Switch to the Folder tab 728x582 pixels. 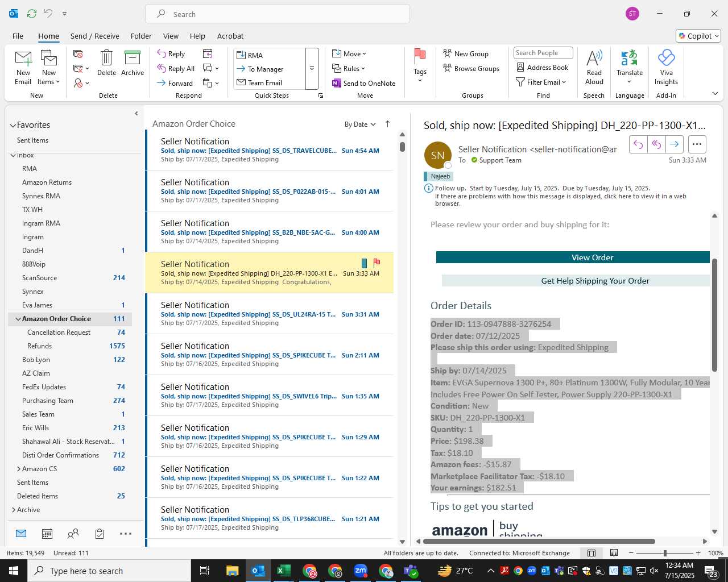141,36
